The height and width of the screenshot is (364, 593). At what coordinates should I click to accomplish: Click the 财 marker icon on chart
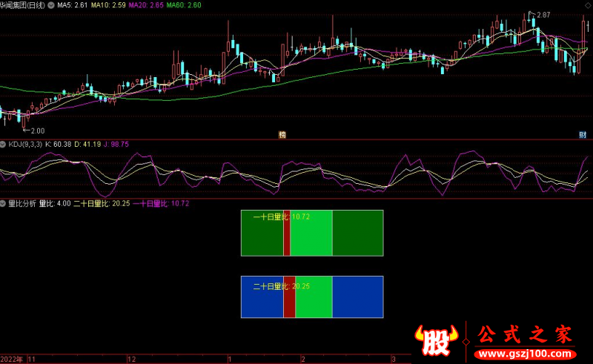coord(583,134)
